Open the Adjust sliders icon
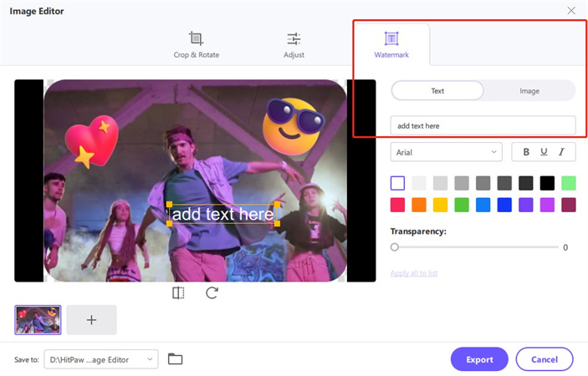Screen dimensions: 588x376 click(294, 38)
